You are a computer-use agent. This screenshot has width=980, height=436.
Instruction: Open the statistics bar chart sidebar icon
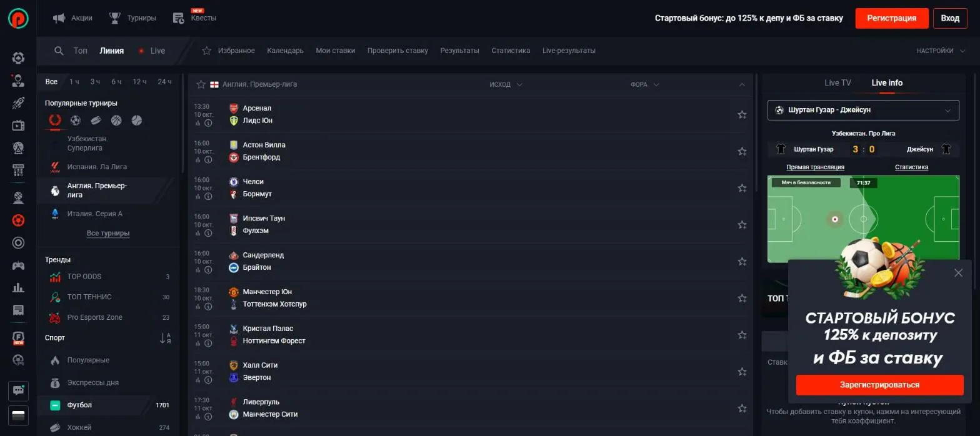click(x=18, y=287)
